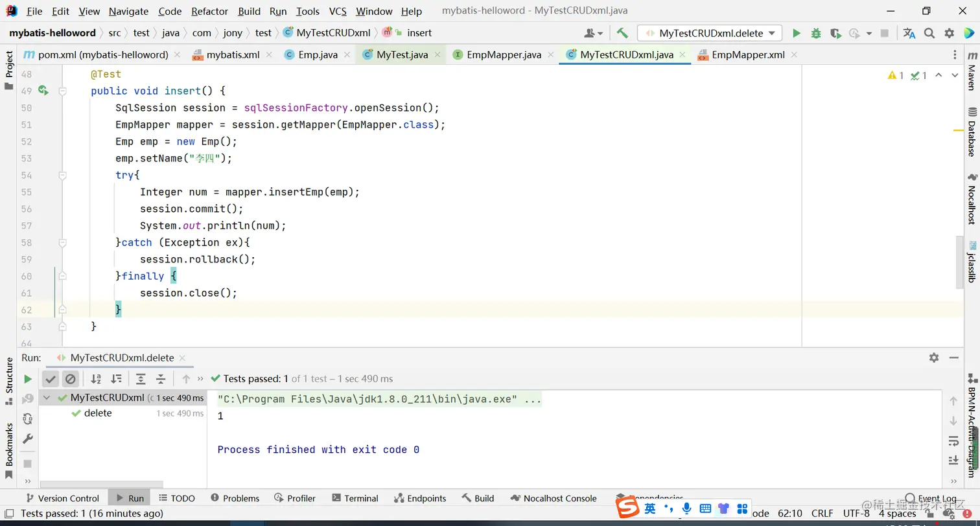
Task: Open the TODO tool window
Action: [176, 498]
